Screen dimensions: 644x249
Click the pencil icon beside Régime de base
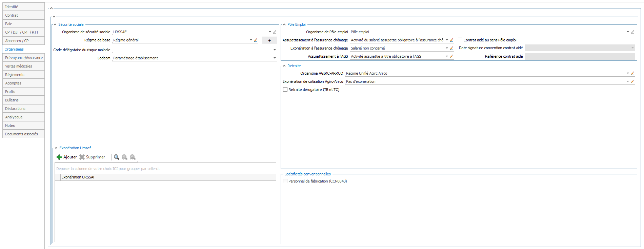(256, 40)
